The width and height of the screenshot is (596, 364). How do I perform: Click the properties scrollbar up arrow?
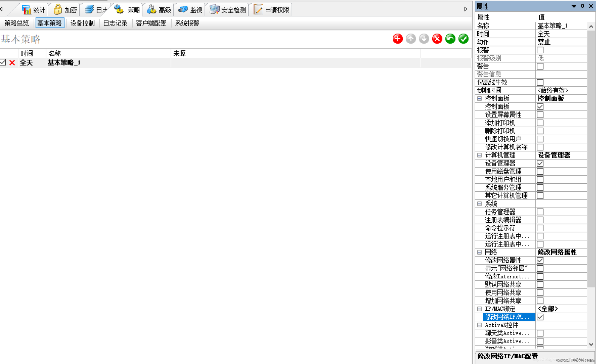(x=591, y=26)
